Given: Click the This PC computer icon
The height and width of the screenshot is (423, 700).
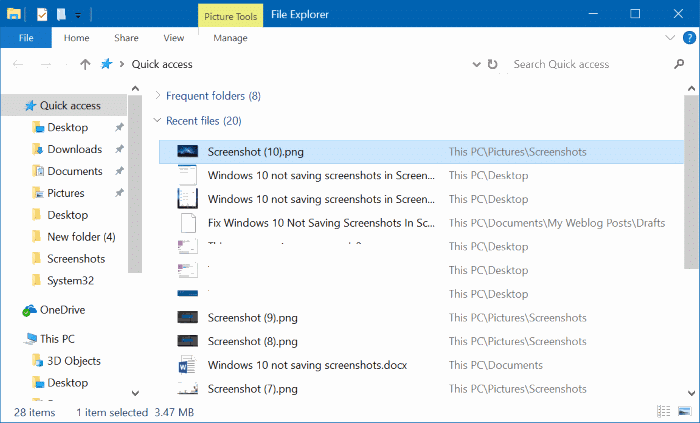Looking at the screenshot, I should (x=30, y=339).
